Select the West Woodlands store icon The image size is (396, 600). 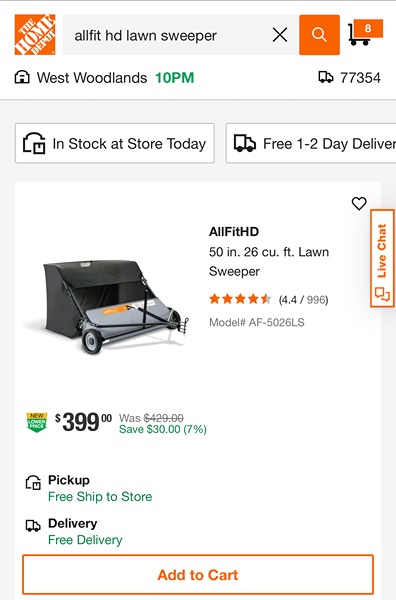(22, 78)
